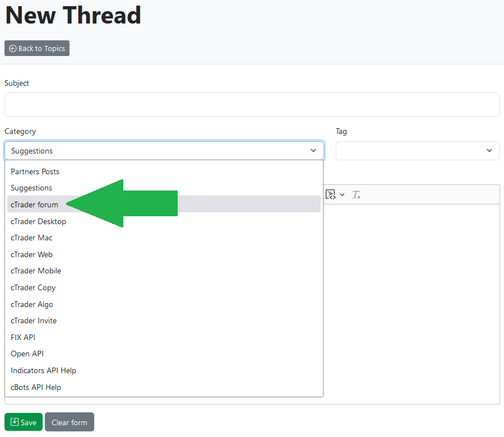Choose cTrader Algo category
Screen dimensions: 504x437
click(x=164, y=304)
